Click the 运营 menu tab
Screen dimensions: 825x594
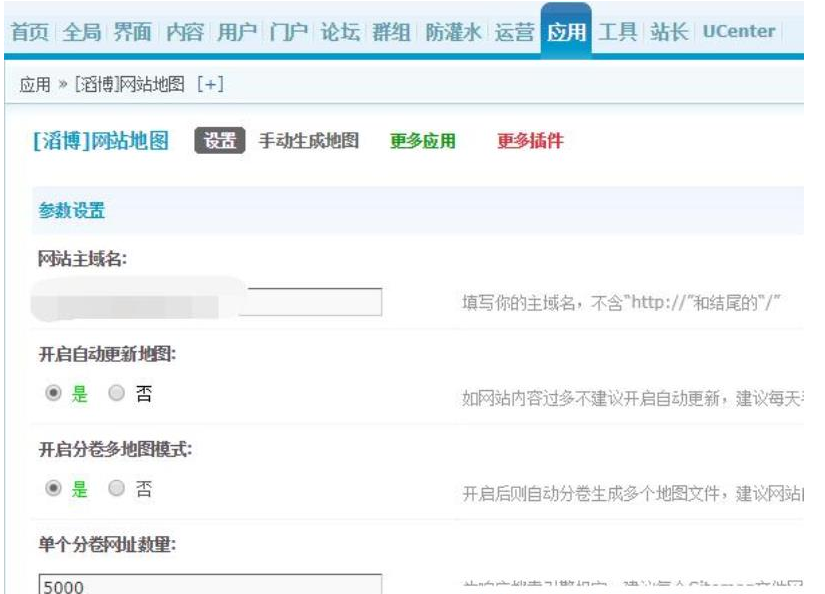pos(516,31)
